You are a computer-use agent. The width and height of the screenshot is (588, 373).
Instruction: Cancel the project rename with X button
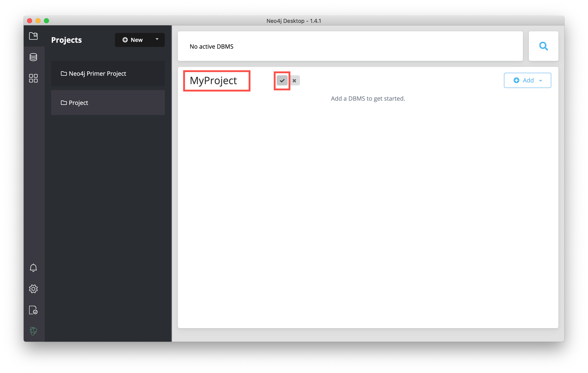(x=294, y=81)
